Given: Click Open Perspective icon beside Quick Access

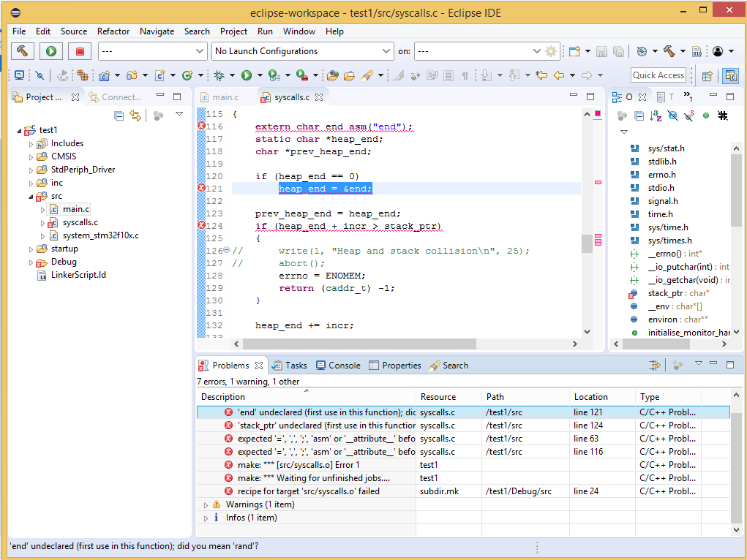Looking at the screenshot, I should pyautogui.click(x=707, y=75).
